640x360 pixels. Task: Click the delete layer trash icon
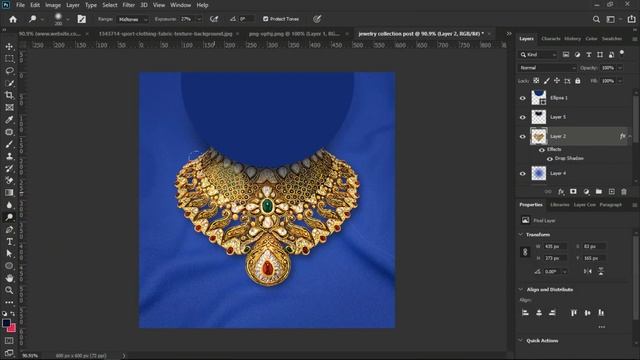624,191
